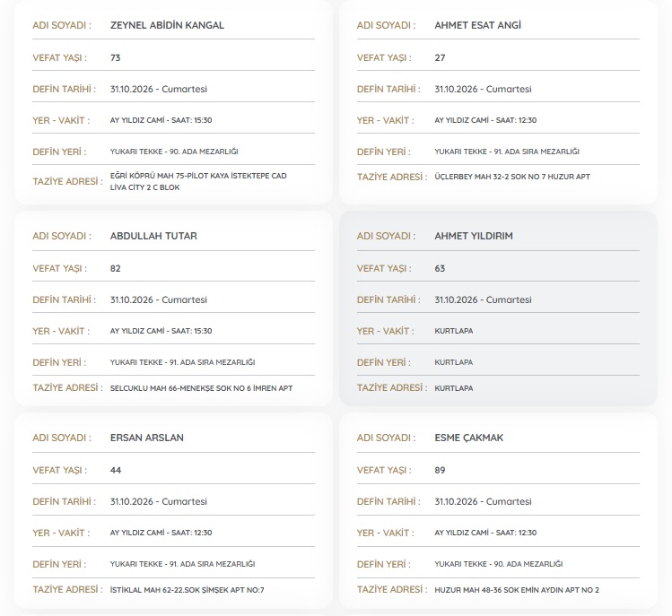Image resolution: width=672 pixels, height=616 pixels.
Task: Click the name AHMET YILDIRIM
Action: tap(474, 236)
